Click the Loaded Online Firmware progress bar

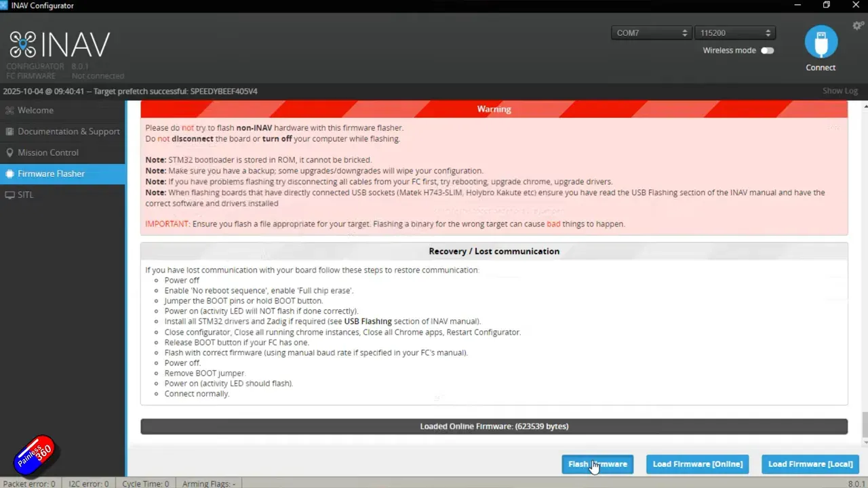[x=494, y=426]
